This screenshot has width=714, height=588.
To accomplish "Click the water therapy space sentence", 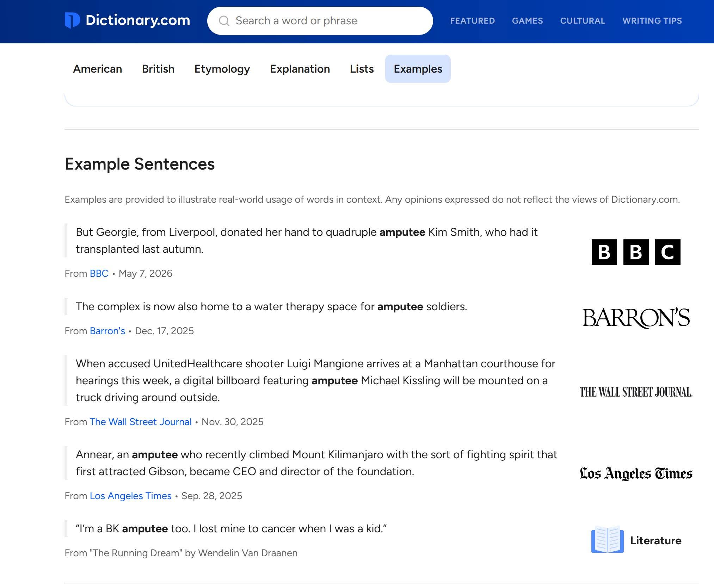I will 271,307.
